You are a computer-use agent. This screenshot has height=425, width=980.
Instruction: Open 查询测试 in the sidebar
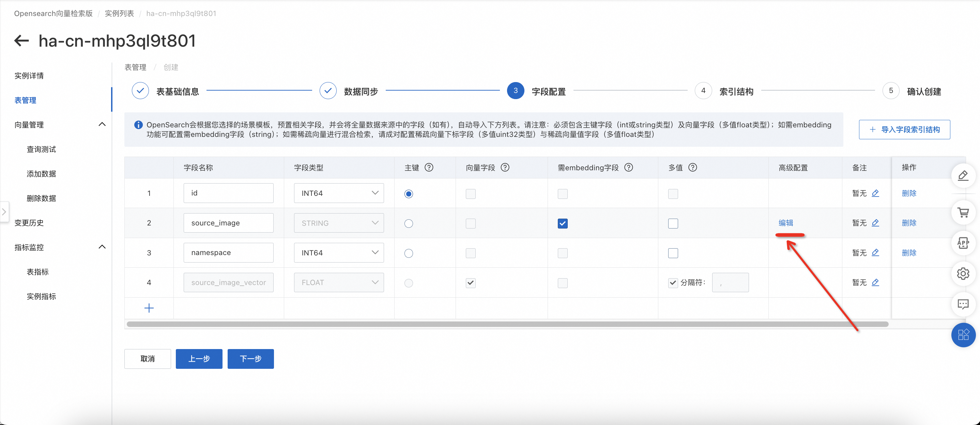[x=41, y=149]
